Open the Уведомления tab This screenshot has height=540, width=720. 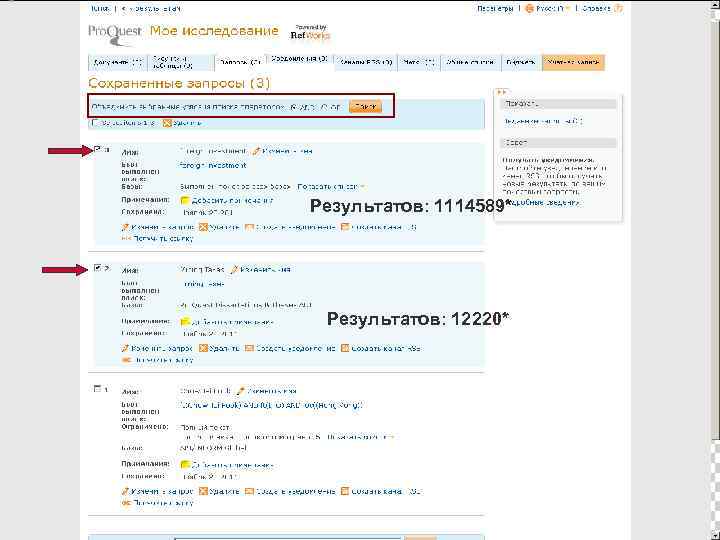click(299, 60)
